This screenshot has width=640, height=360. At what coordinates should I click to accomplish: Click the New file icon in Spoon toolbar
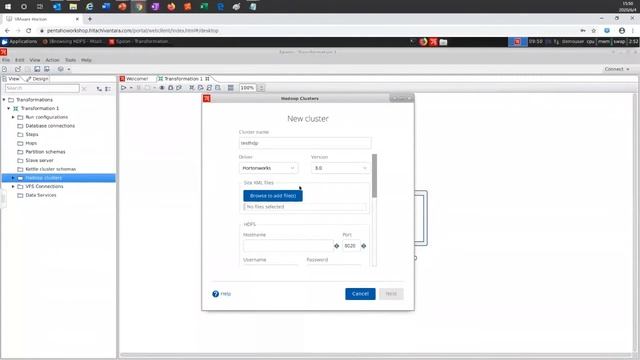tap(4, 69)
